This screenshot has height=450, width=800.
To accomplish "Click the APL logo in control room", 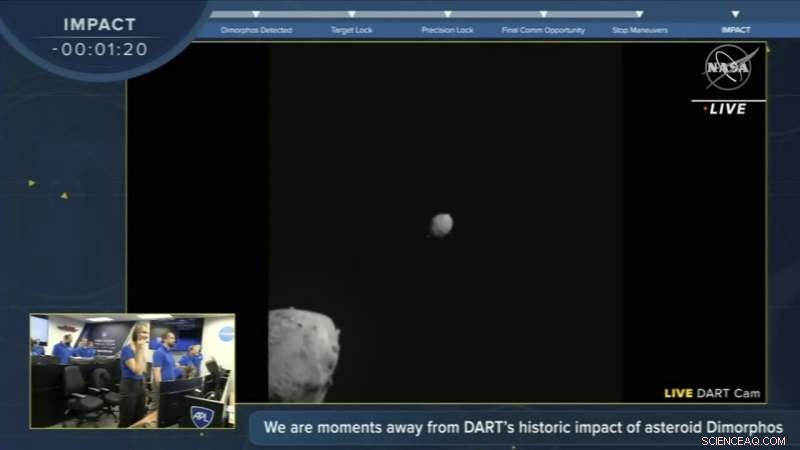I will tap(201, 416).
